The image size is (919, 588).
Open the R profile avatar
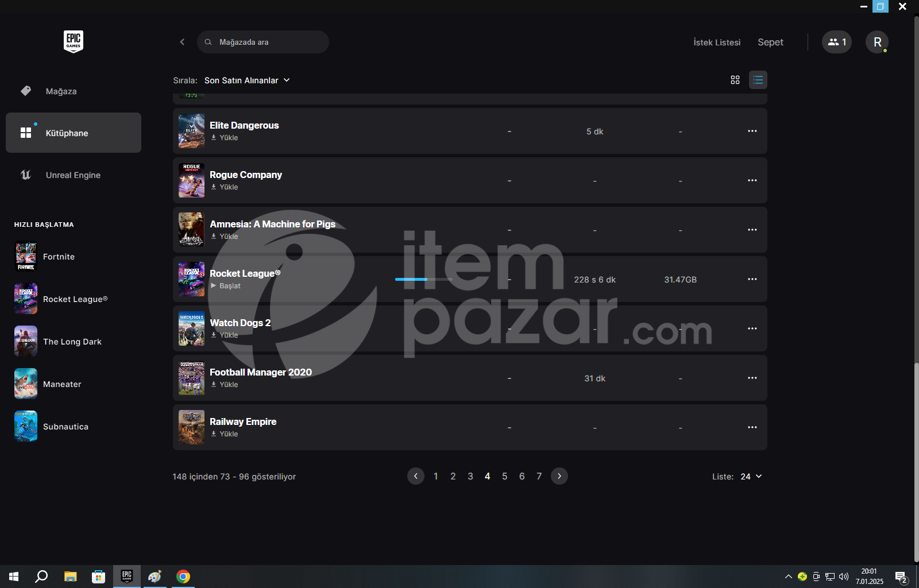pos(877,42)
